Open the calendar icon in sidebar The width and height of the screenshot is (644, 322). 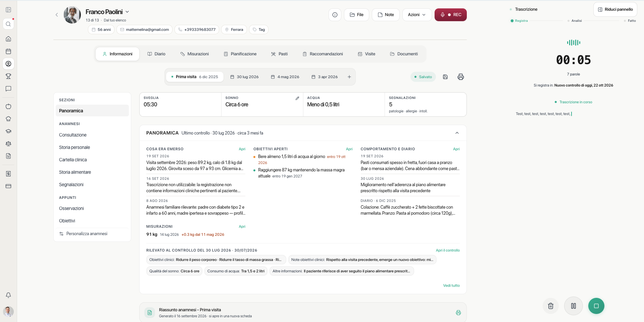click(8, 51)
